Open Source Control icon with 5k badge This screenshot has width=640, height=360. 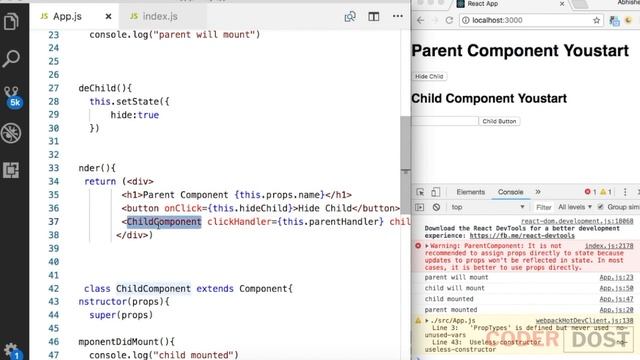(12, 97)
